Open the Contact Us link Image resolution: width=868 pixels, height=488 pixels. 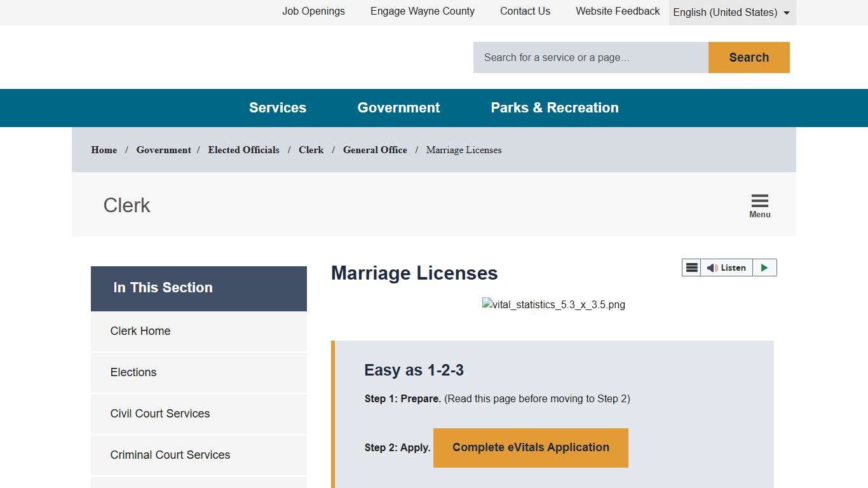[x=525, y=11]
